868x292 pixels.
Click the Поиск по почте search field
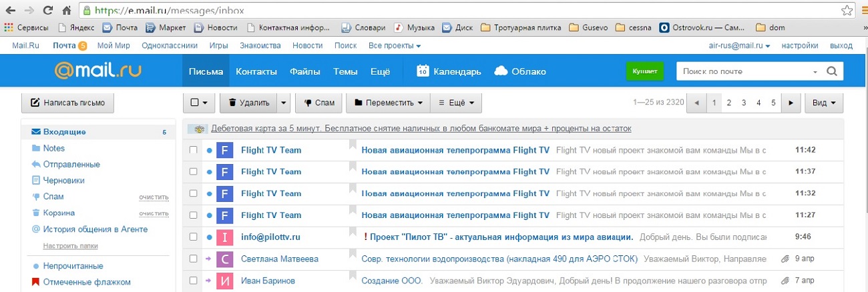click(x=744, y=71)
